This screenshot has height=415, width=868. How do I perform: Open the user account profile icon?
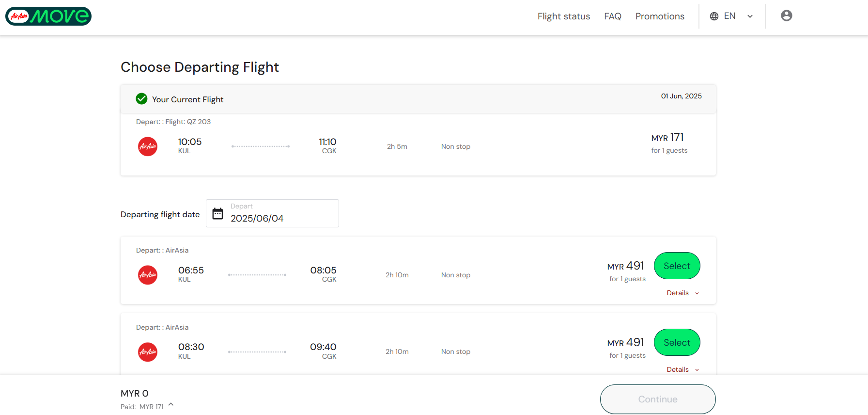pyautogui.click(x=786, y=16)
